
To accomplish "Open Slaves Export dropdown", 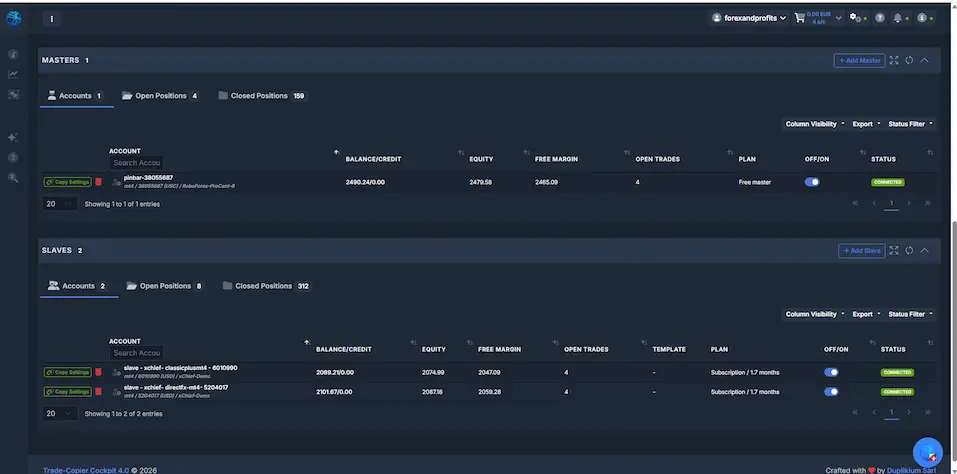I will (866, 314).
